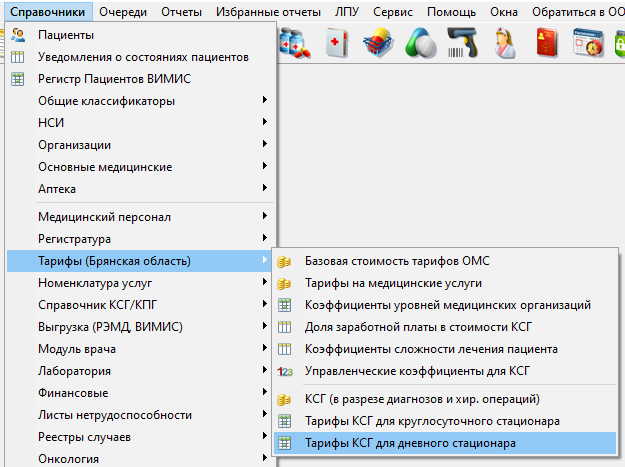Click the basket with pills icon
The height and width of the screenshot is (467, 625).
pyautogui.click(x=379, y=43)
